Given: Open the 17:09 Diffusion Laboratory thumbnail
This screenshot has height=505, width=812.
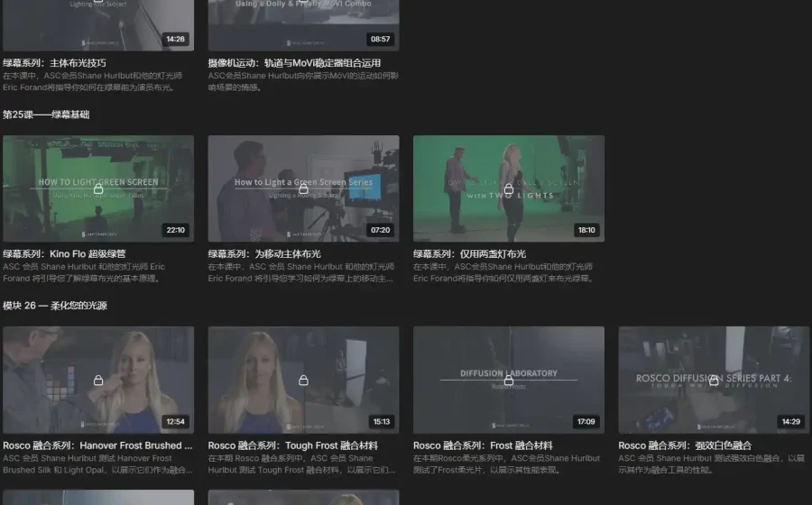Looking at the screenshot, I should pyautogui.click(x=509, y=380).
